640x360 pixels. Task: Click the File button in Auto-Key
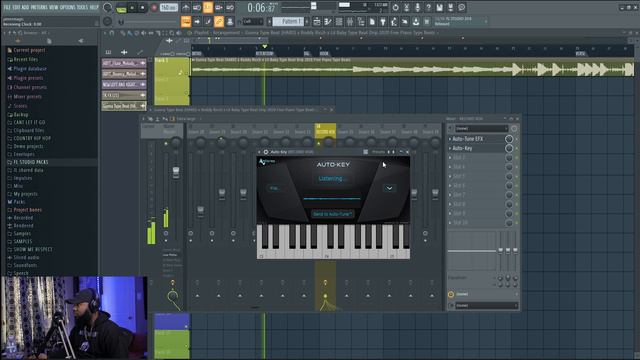point(275,188)
